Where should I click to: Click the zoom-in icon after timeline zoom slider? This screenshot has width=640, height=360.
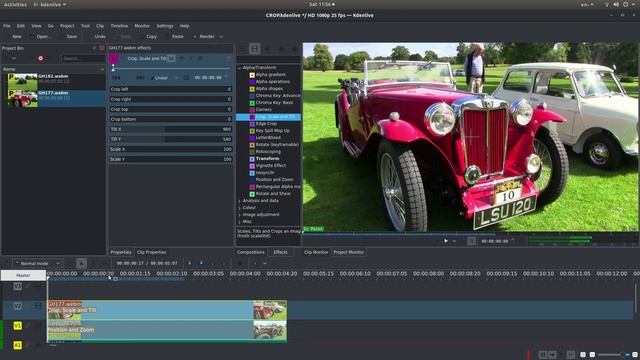tap(635, 355)
